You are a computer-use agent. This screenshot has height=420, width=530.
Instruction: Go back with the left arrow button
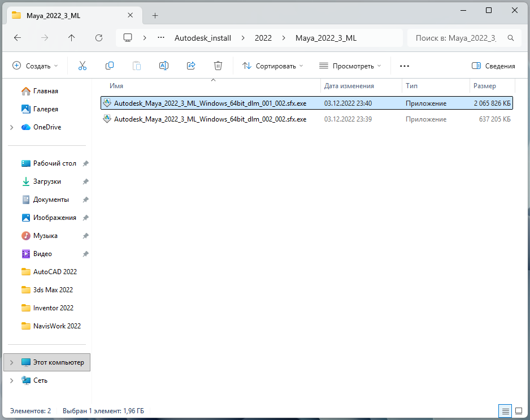tap(18, 38)
